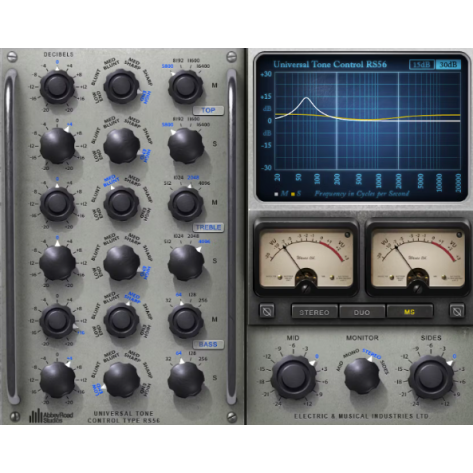Click the Abbey Road Studios logo

click(51, 416)
